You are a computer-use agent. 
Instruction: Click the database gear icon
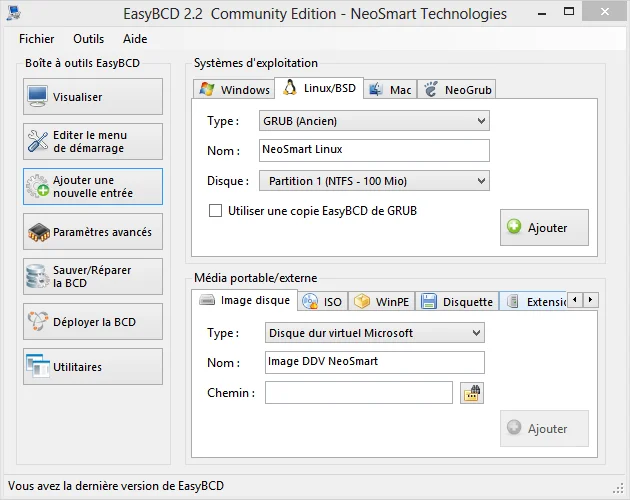point(37,277)
